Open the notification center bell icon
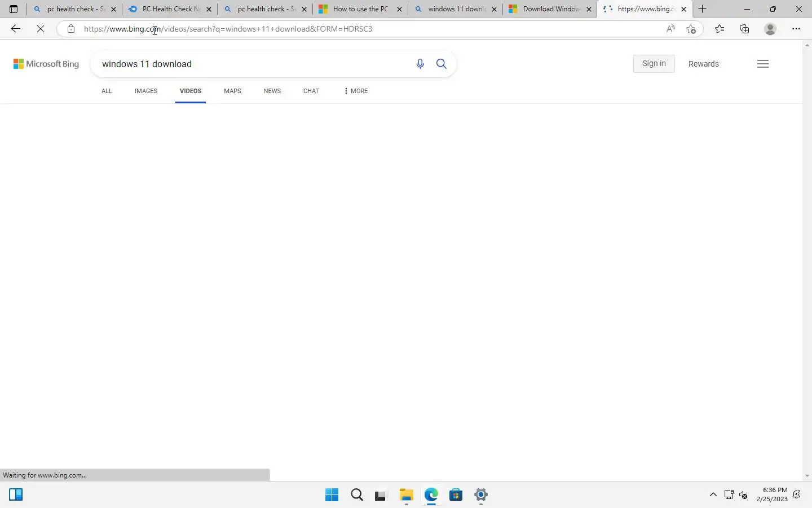The width and height of the screenshot is (812, 508). [x=797, y=495]
